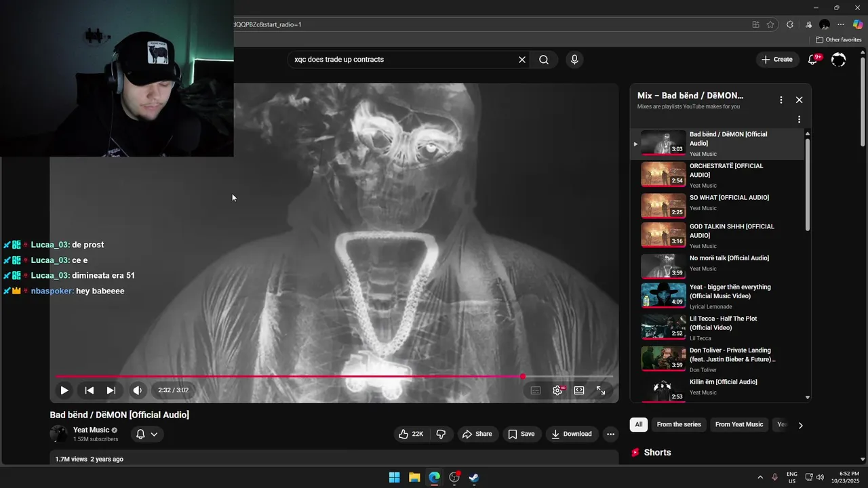Select From the series chip

[x=679, y=425]
